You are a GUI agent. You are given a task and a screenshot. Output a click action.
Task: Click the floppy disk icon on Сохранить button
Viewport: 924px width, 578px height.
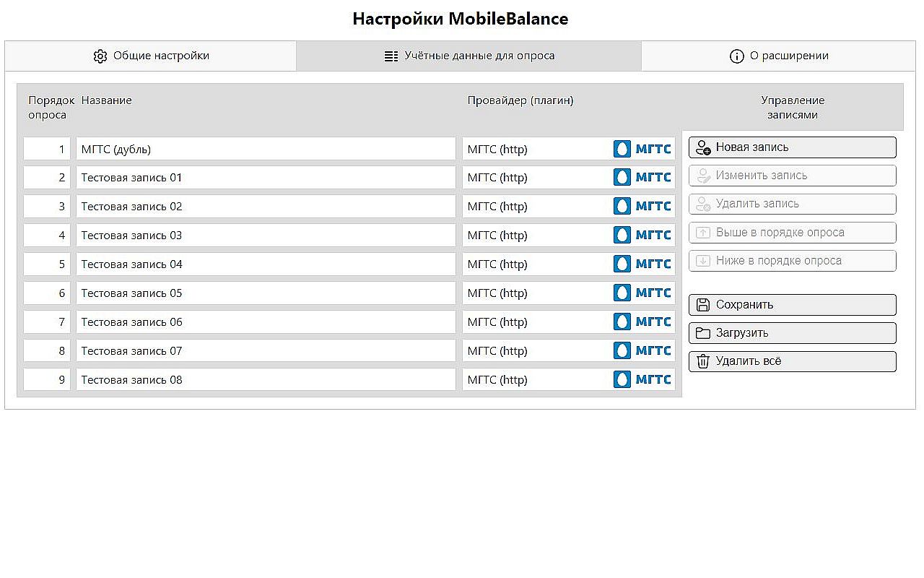pyautogui.click(x=703, y=304)
